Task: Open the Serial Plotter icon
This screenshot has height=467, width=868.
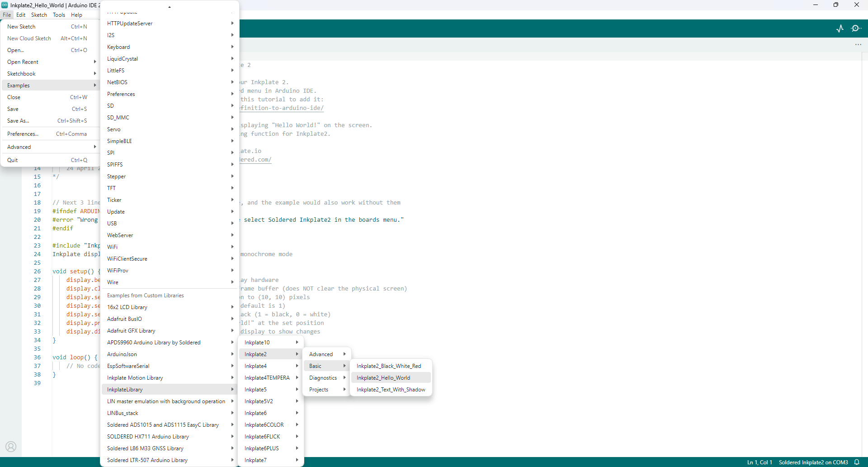Action: point(840,29)
